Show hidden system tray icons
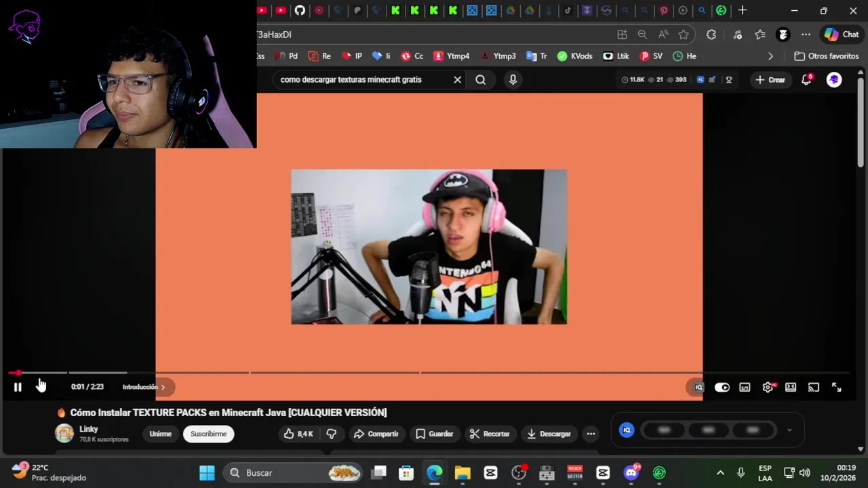The height and width of the screenshot is (488, 868). point(720,472)
